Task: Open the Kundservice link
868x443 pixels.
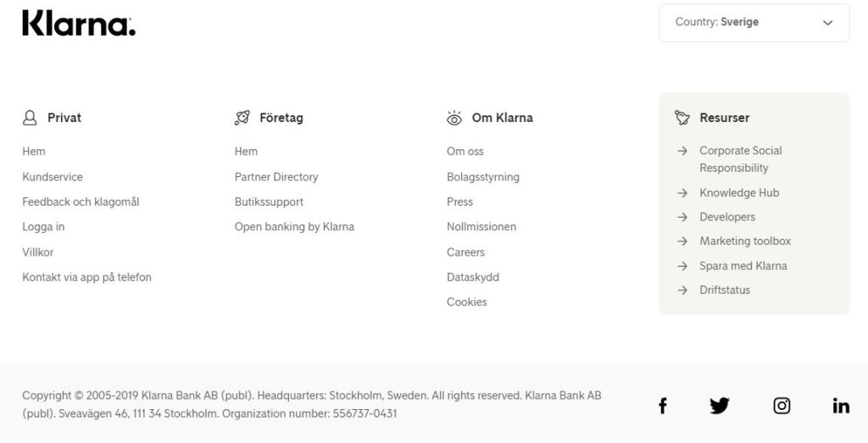Action: (x=53, y=177)
